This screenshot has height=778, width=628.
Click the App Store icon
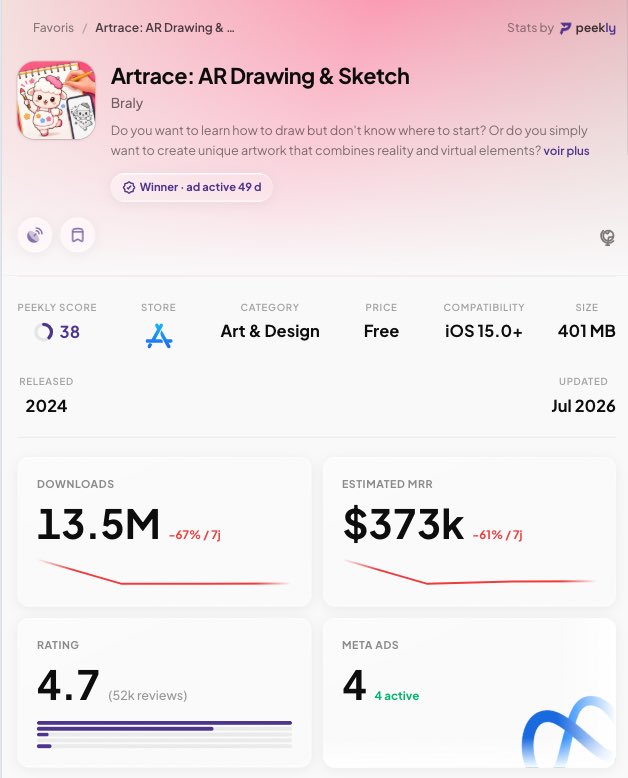(x=159, y=336)
